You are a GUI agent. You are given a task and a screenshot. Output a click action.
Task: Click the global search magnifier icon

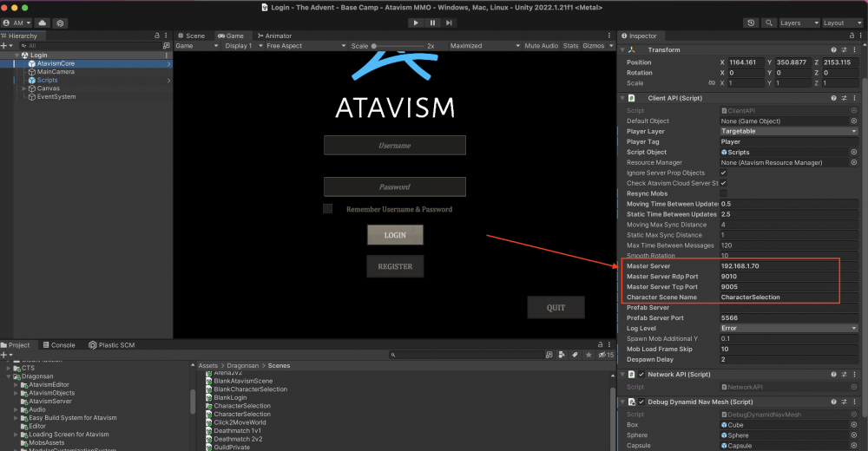click(768, 23)
